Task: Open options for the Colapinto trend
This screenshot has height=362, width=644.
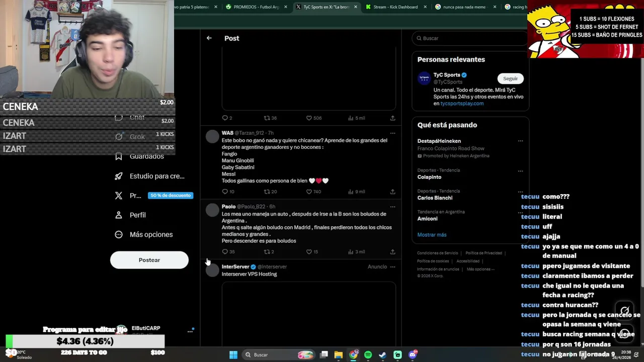Action: [520, 171]
